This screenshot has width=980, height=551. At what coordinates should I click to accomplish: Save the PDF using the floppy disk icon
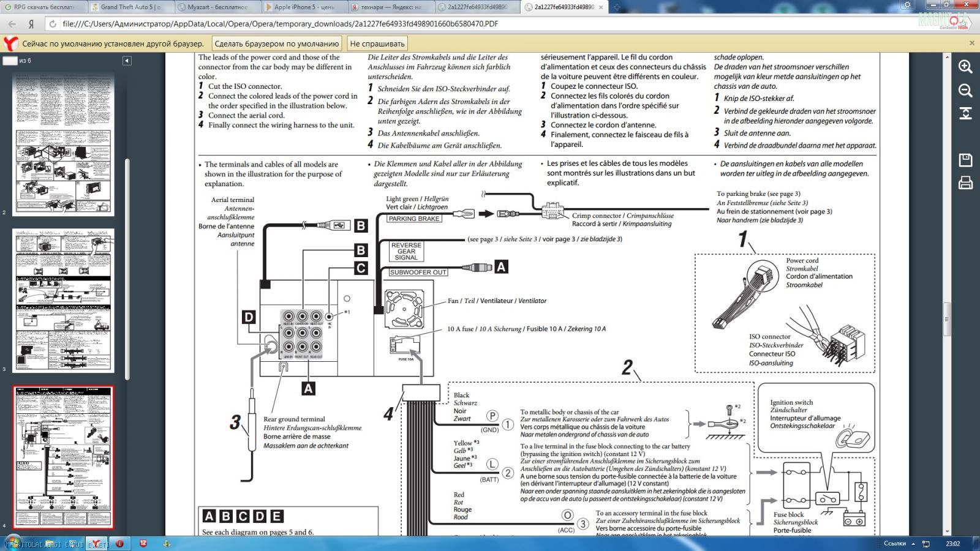tap(965, 160)
